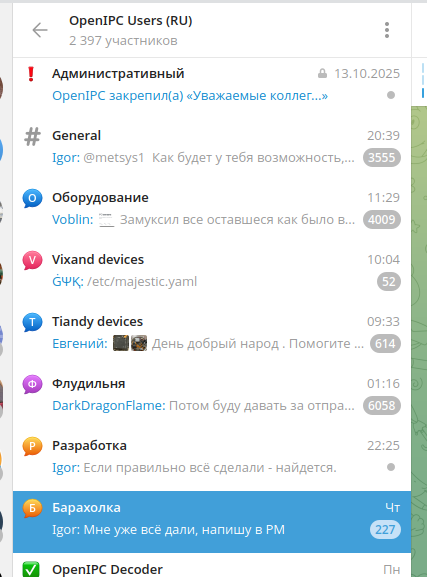The width and height of the screenshot is (427, 577).
Task: Click the pink V Vixand devices icon
Action: click(32, 260)
